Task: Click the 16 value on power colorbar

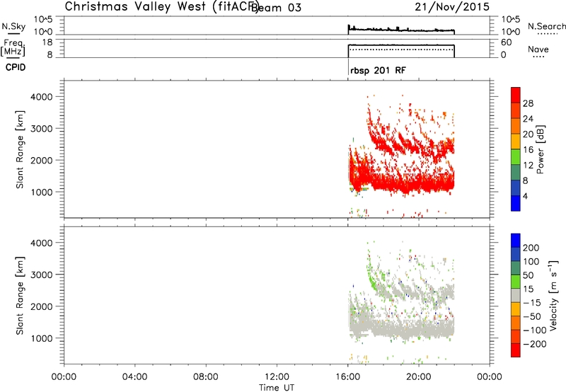Action: 528,150
